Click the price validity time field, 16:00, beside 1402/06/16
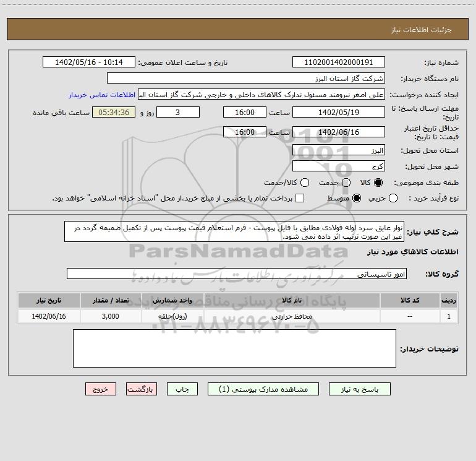The image size is (476, 461). (245, 132)
